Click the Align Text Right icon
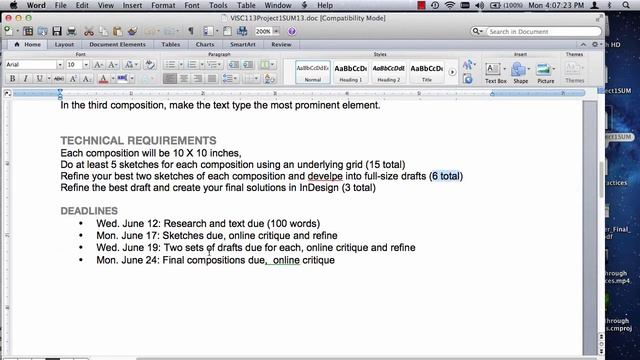640x360 pixels. coord(198,78)
